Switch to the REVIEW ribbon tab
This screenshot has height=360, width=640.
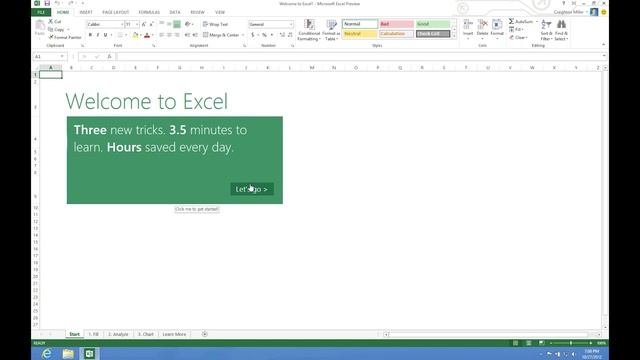coord(197,12)
